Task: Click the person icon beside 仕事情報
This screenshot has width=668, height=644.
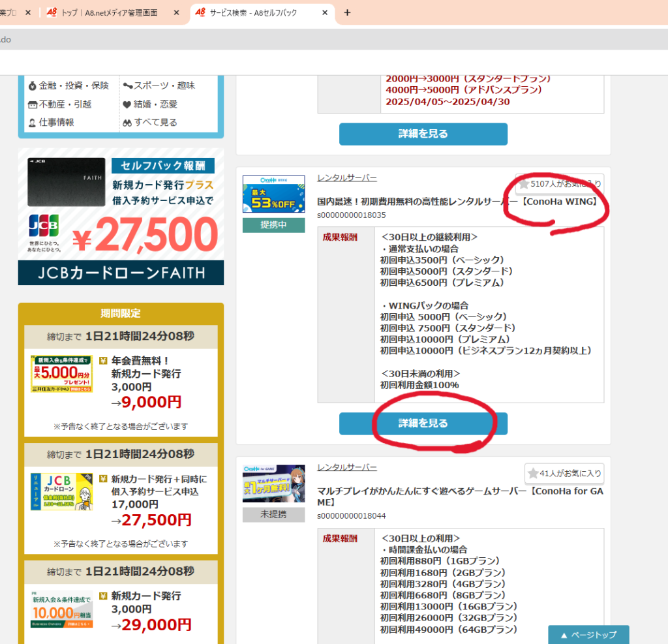Action: (x=33, y=123)
